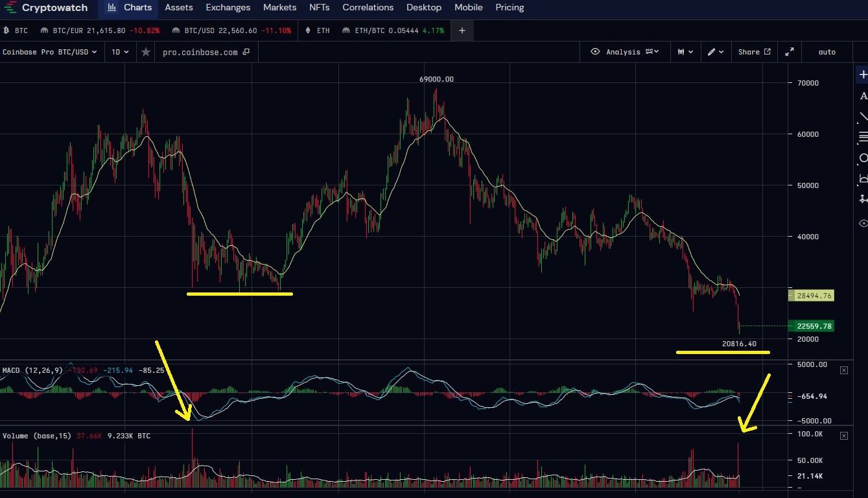The width and height of the screenshot is (868, 498).
Task: Open the NFTs section
Action: 320,8
